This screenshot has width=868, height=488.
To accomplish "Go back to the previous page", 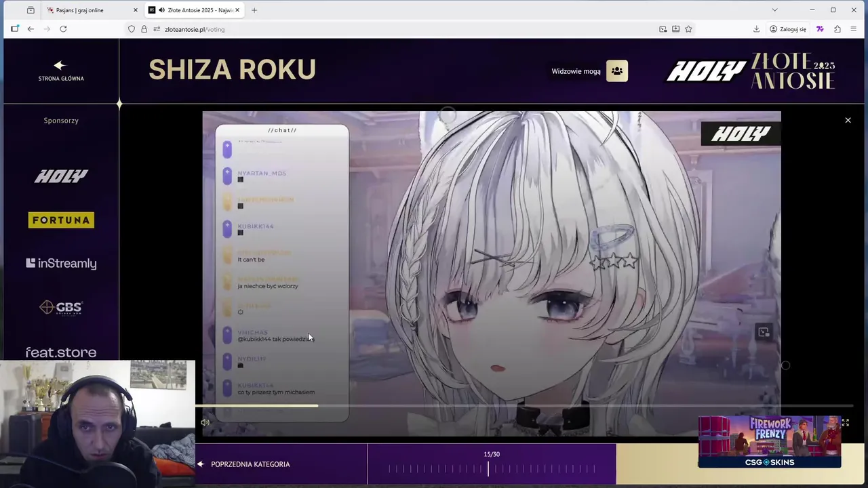I will [31, 29].
